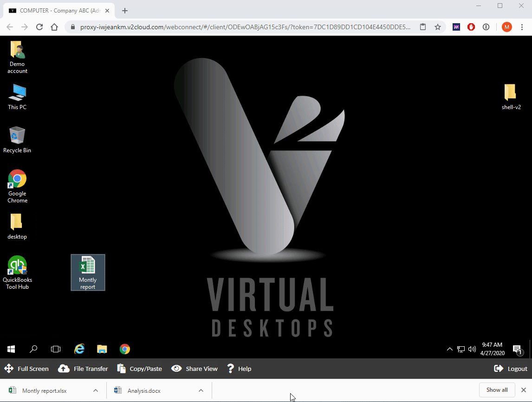View site security lock information

click(72, 27)
